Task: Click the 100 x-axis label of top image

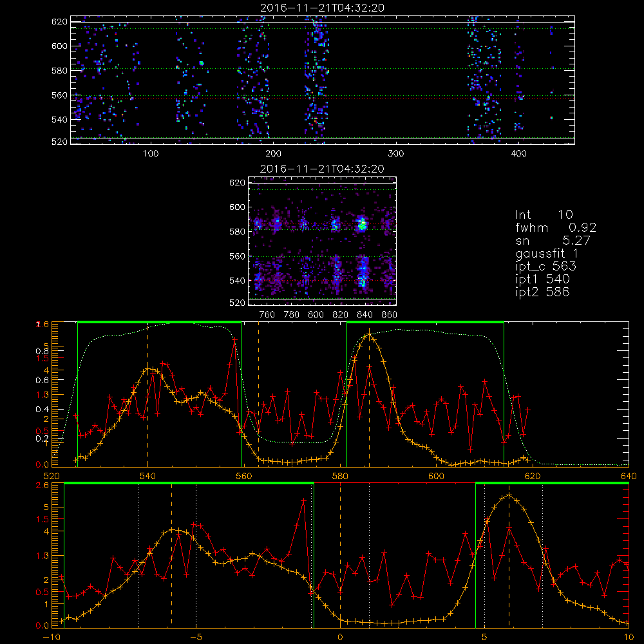Action: coord(151,154)
